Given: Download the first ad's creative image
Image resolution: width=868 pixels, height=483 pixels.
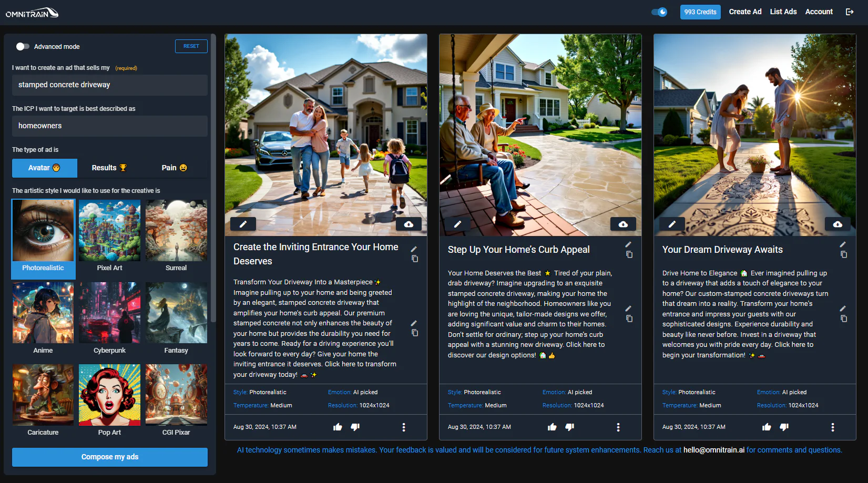Looking at the screenshot, I should point(409,224).
